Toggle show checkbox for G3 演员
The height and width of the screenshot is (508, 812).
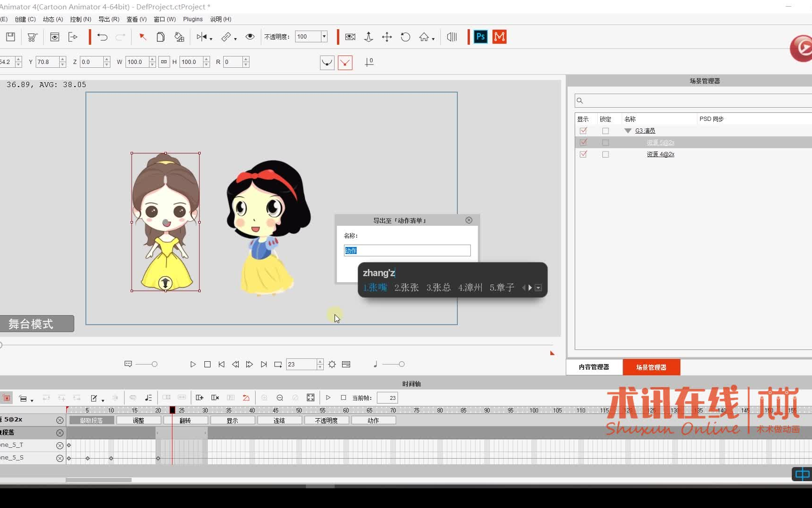584,131
